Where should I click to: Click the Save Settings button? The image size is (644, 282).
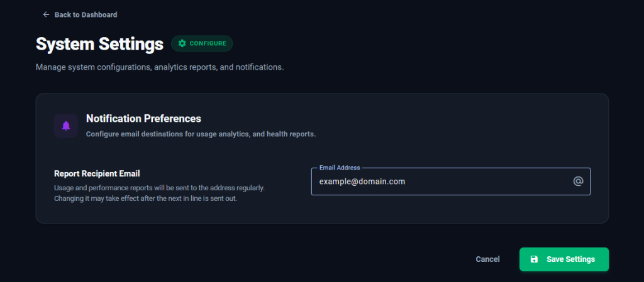pyautogui.click(x=564, y=259)
